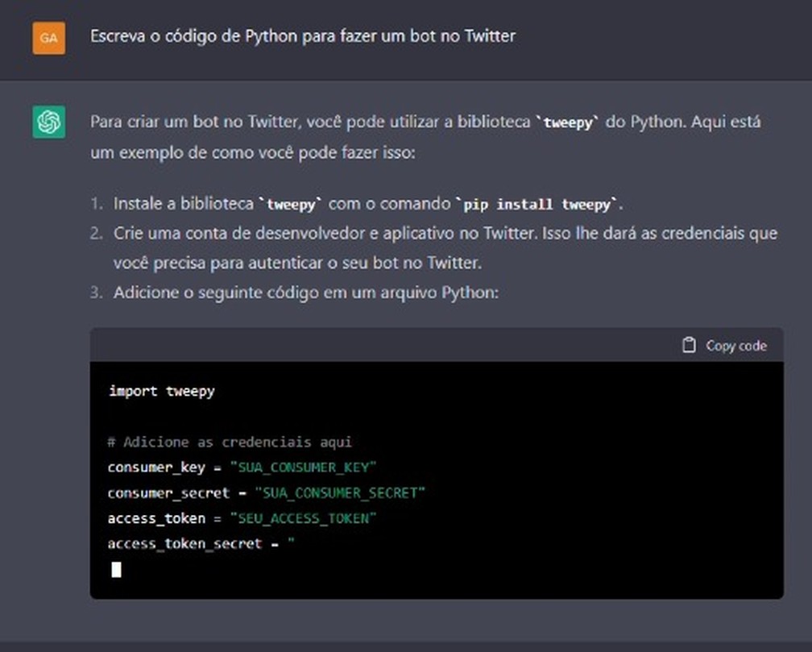Click the clipboard icon beside Copy code
The height and width of the screenshot is (652, 812).
coord(689,346)
